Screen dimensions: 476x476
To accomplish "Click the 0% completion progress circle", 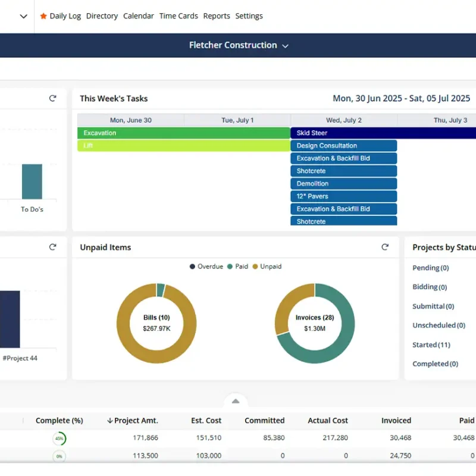I will point(59,456).
